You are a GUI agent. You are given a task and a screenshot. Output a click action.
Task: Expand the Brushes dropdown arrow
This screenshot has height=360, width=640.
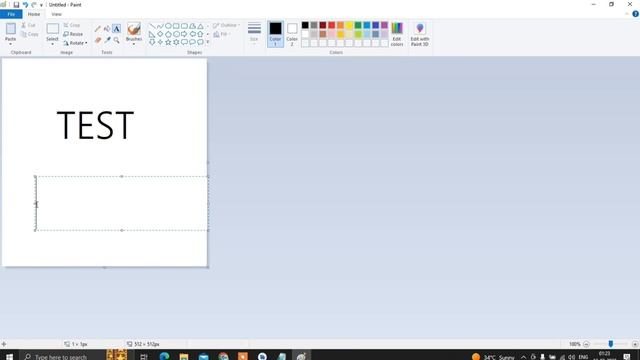[x=134, y=44]
